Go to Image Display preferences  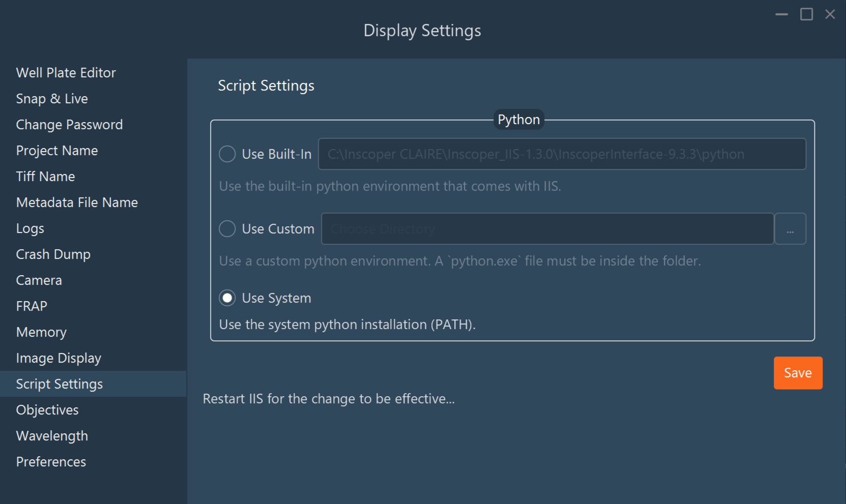(59, 358)
